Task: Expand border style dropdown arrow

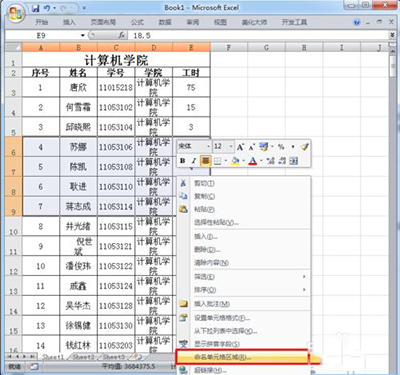Action: point(226,161)
